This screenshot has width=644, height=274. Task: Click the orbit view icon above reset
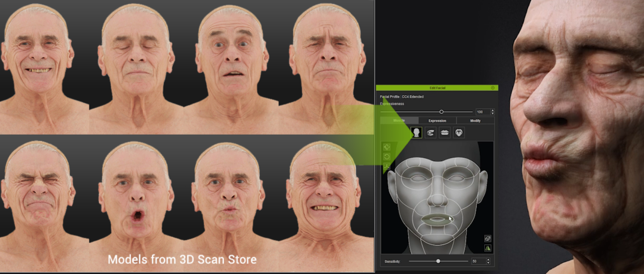pos(387,147)
